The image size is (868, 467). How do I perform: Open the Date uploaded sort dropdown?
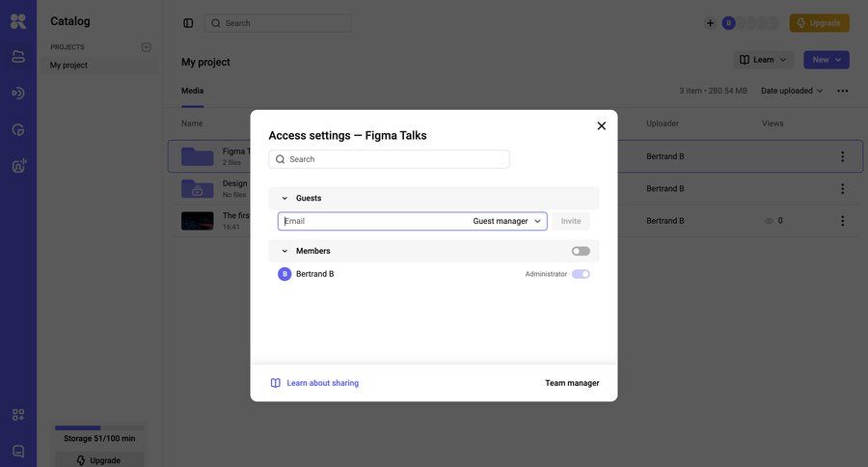[x=792, y=91]
